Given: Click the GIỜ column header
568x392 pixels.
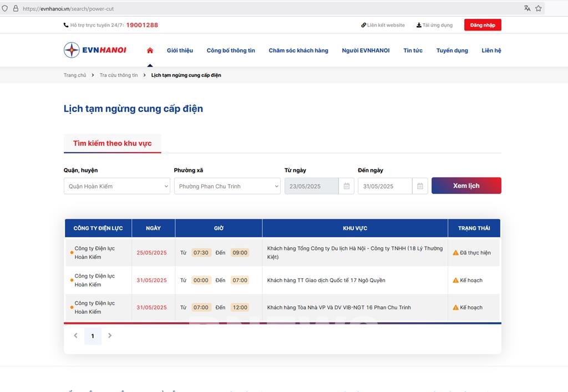Looking at the screenshot, I should pyautogui.click(x=219, y=228).
